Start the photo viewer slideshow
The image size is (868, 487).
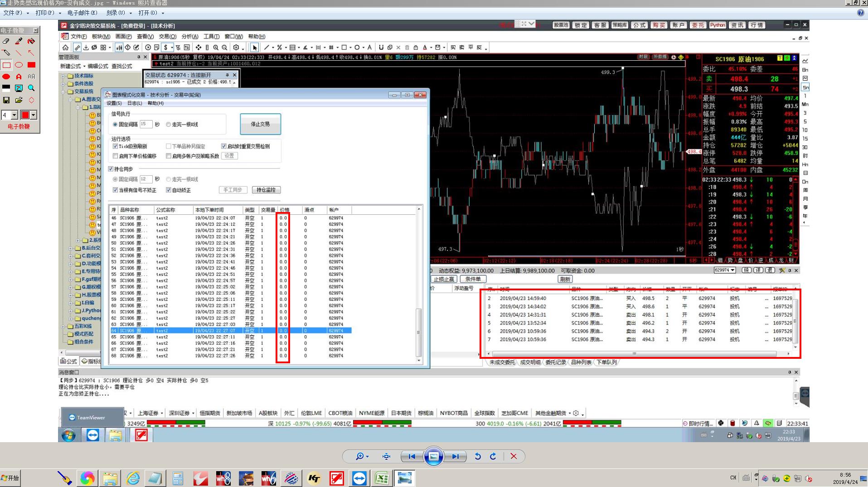click(x=433, y=456)
